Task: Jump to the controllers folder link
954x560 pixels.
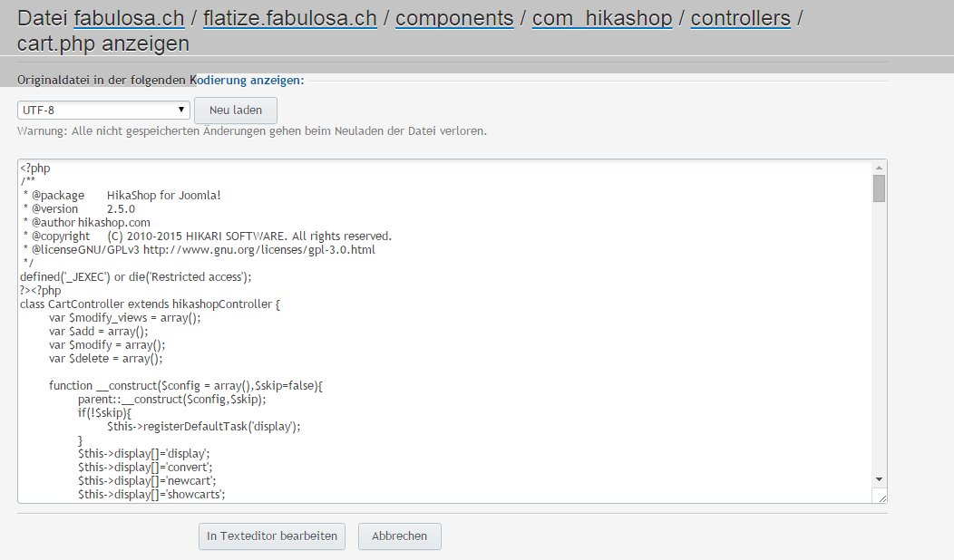Action: [x=740, y=17]
